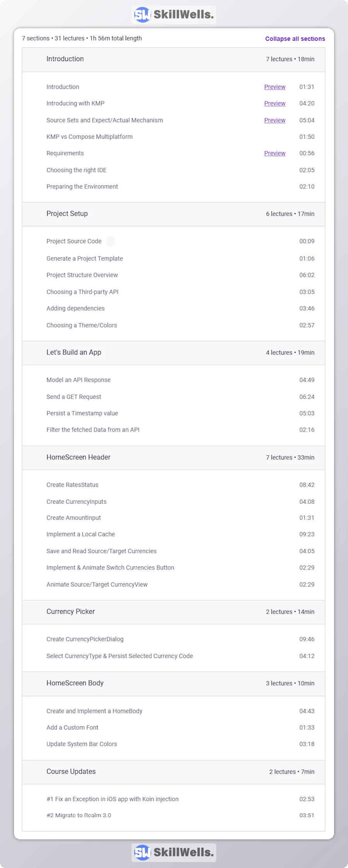Screen dimensions: 348x868
Task: Preview the Introducing with KMP lecture
Action: click(x=275, y=104)
